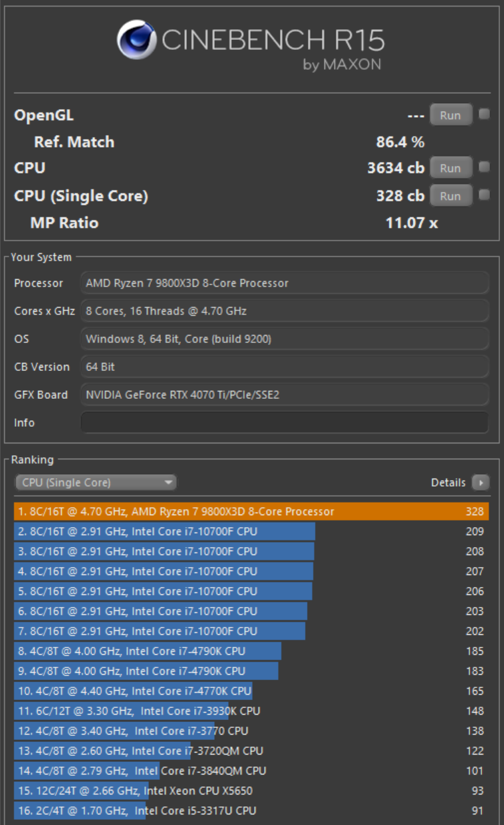Run the CPU Single Core test
This screenshot has width=504, height=825.
point(450,196)
